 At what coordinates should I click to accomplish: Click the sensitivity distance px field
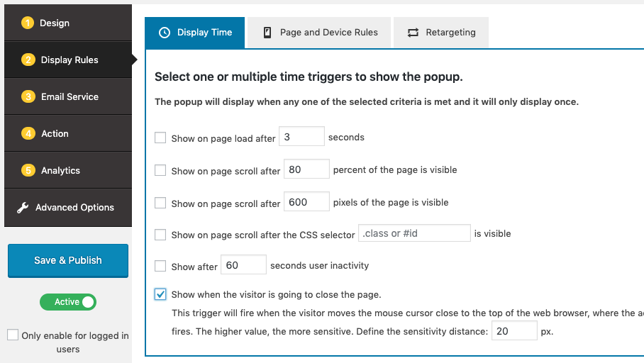(515, 331)
